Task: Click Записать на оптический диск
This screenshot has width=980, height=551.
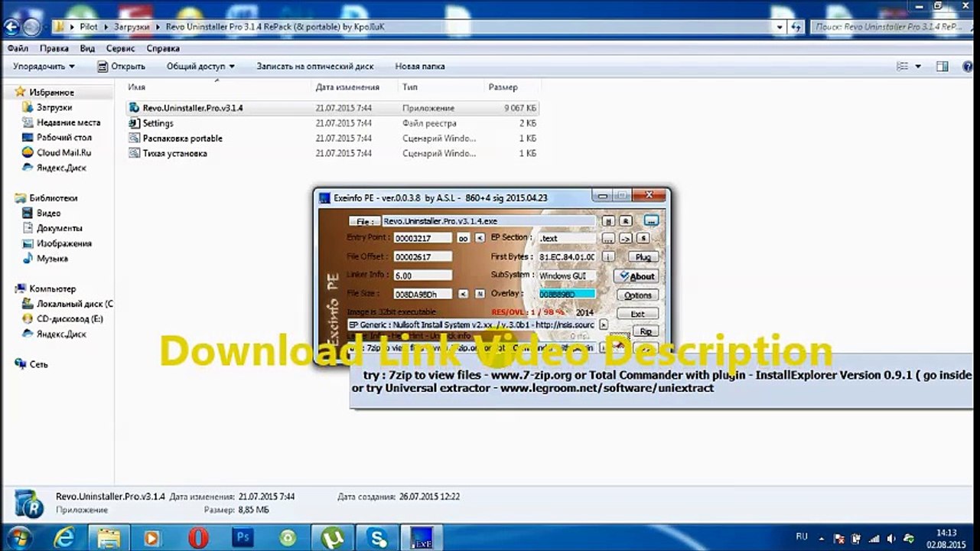Action: (x=315, y=67)
